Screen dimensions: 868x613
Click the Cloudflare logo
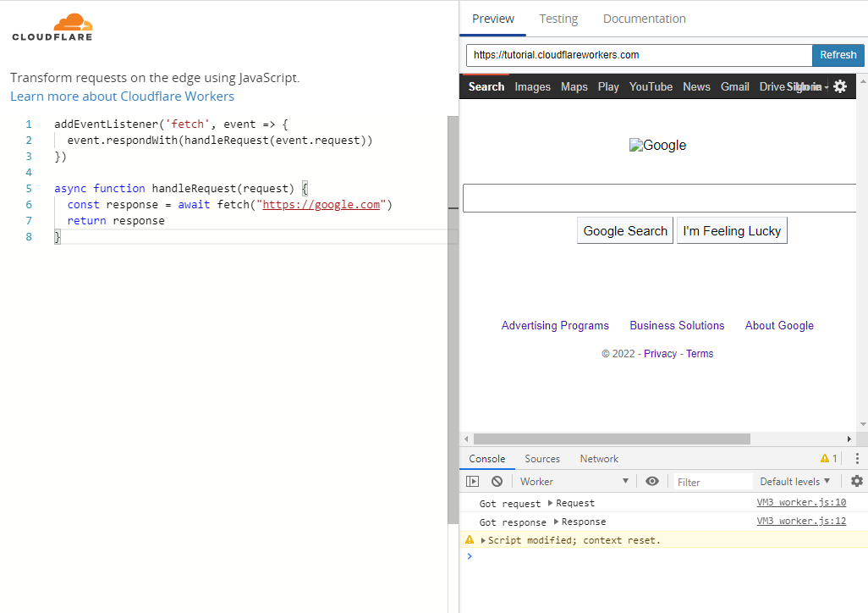click(52, 27)
